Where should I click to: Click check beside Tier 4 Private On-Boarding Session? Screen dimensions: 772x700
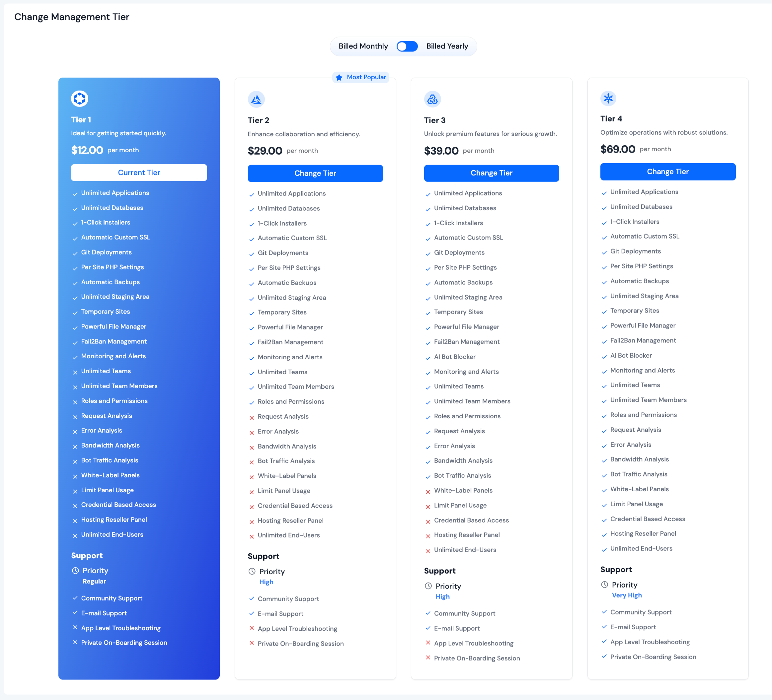coord(604,656)
